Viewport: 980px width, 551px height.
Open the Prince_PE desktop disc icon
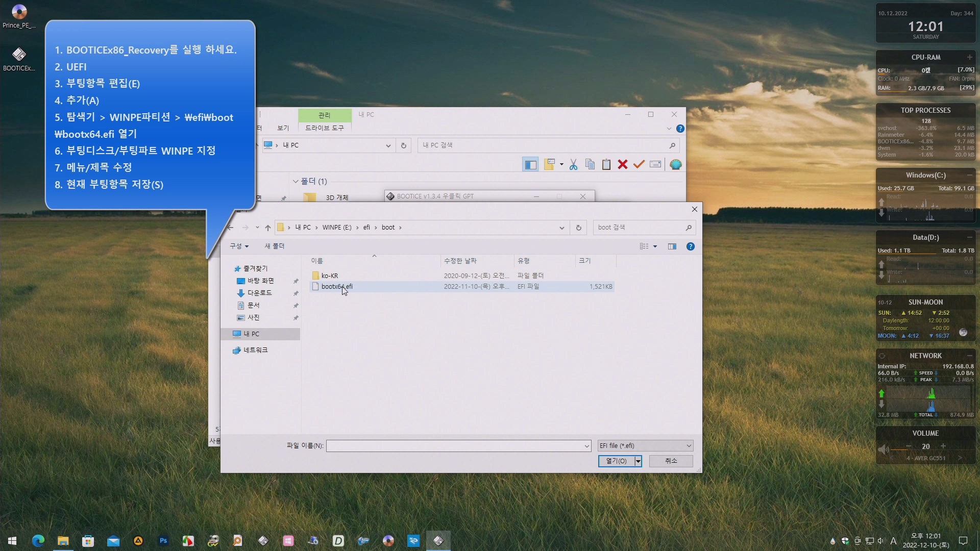pos(19,16)
